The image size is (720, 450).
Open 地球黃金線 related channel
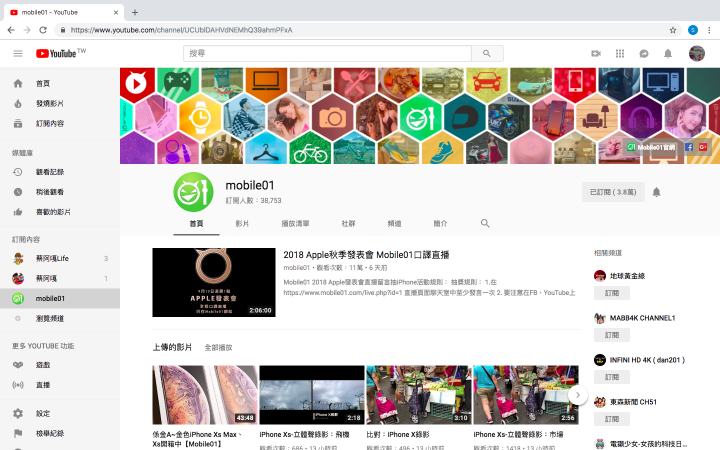point(619,276)
